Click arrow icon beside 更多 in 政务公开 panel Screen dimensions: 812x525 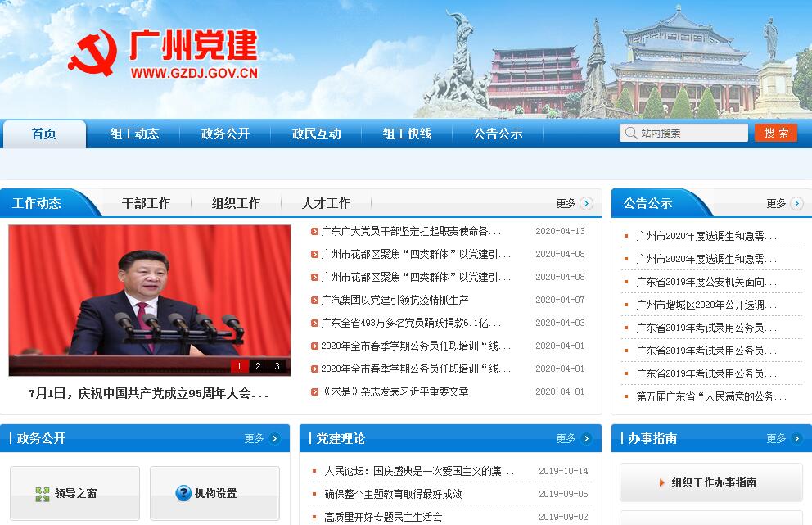point(274,438)
